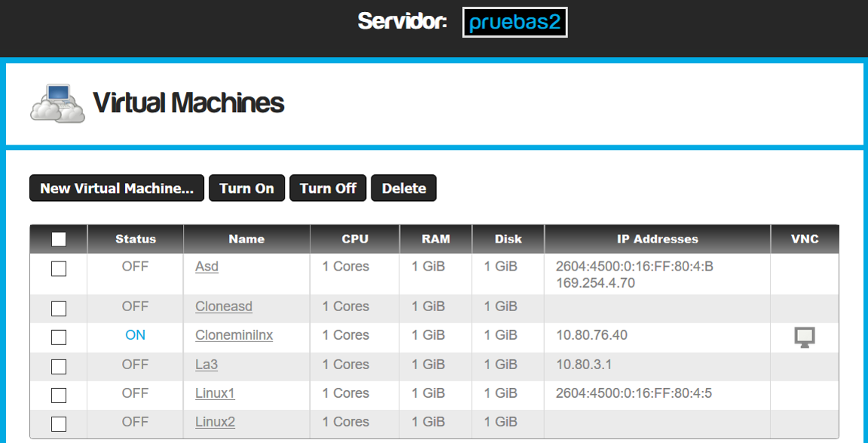Select the Linux2 machine checkbox

pos(58,424)
